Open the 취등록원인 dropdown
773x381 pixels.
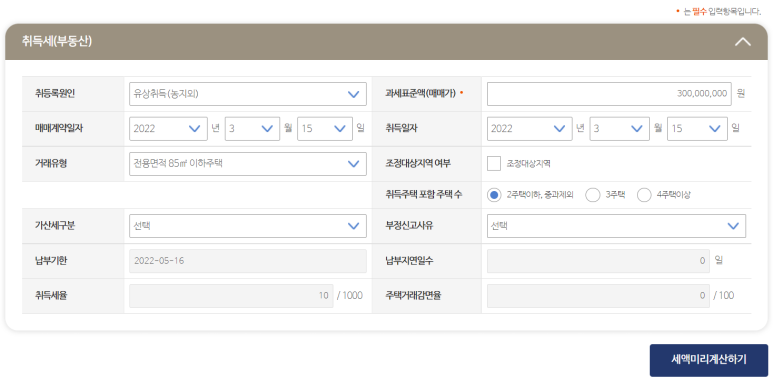click(248, 94)
